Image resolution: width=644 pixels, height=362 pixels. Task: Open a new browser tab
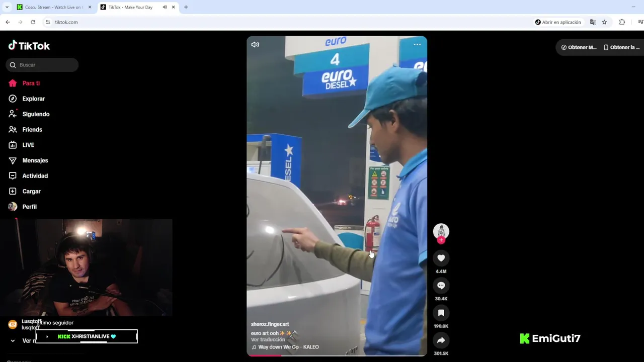pyautogui.click(x=186, y=7)
